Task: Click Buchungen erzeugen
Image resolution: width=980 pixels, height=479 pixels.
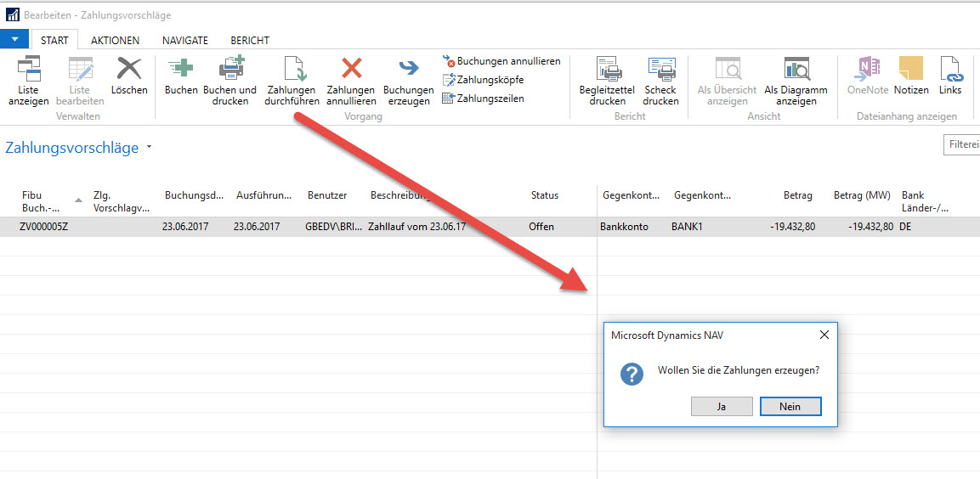Action: coord(408,81)
